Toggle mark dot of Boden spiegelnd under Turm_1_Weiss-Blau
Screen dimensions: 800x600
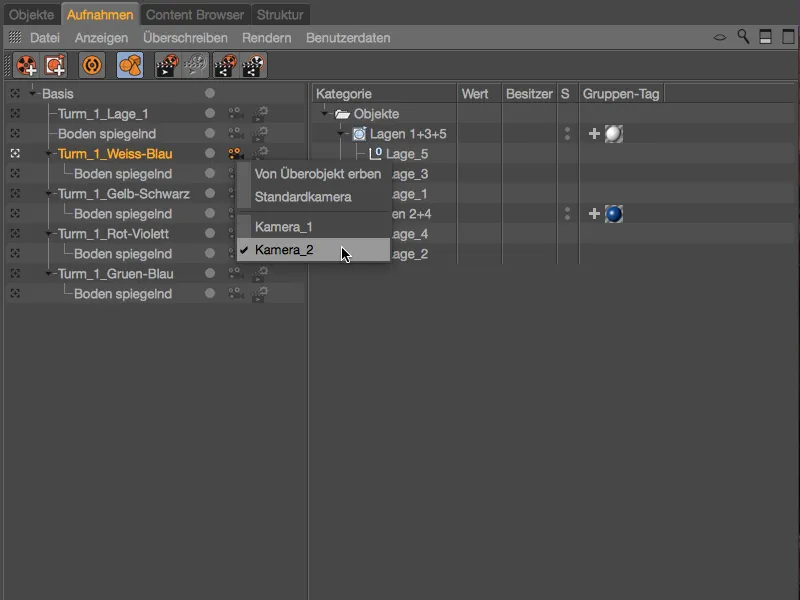point(210,173)
